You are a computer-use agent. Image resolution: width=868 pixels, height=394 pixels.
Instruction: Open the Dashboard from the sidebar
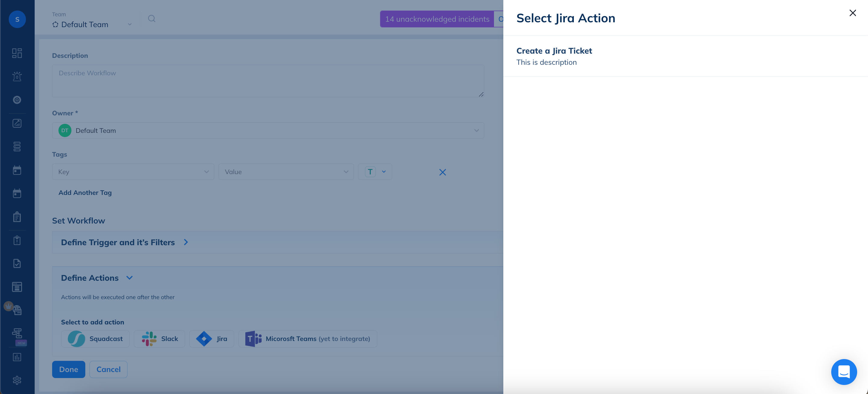[x=17, y=53]
